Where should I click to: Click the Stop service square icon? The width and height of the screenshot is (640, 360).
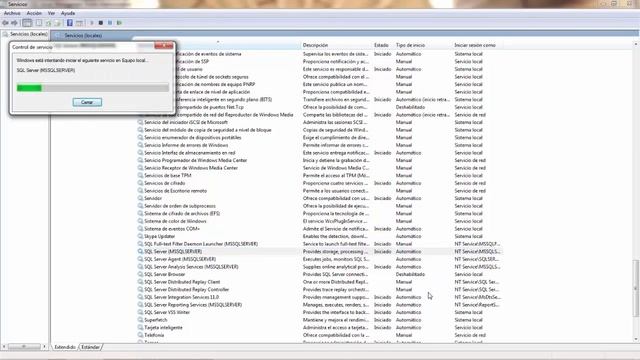point(101,23)
